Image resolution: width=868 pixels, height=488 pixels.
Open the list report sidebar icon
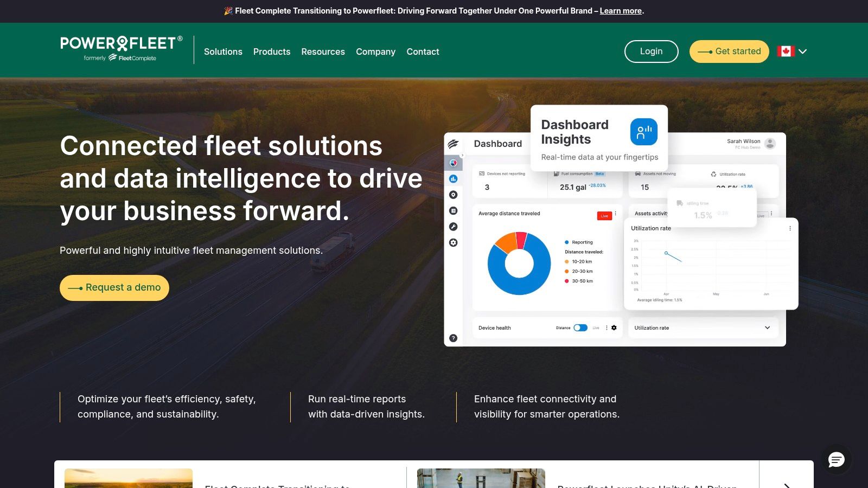click(454, 210)
